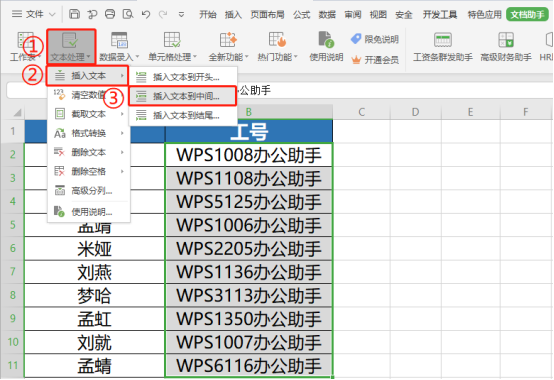This screenshot has width=554, height=380.
Task: Click the 限免说明 tag button
Action: tap(375, 39)
